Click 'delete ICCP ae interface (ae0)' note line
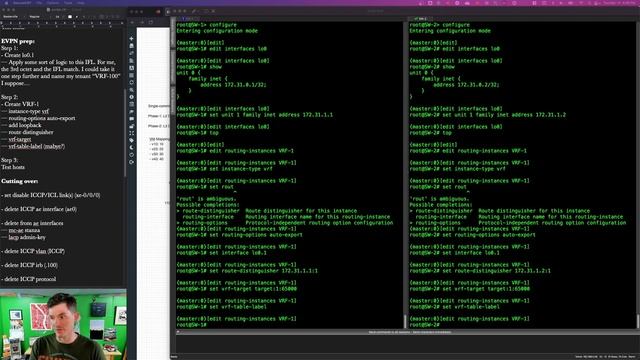 [x=39, y=209]
